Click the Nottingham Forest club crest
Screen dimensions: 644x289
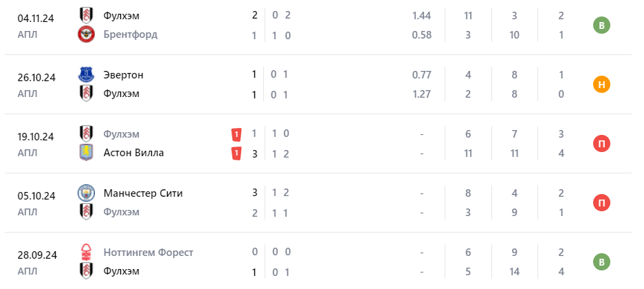pos(86,252)
